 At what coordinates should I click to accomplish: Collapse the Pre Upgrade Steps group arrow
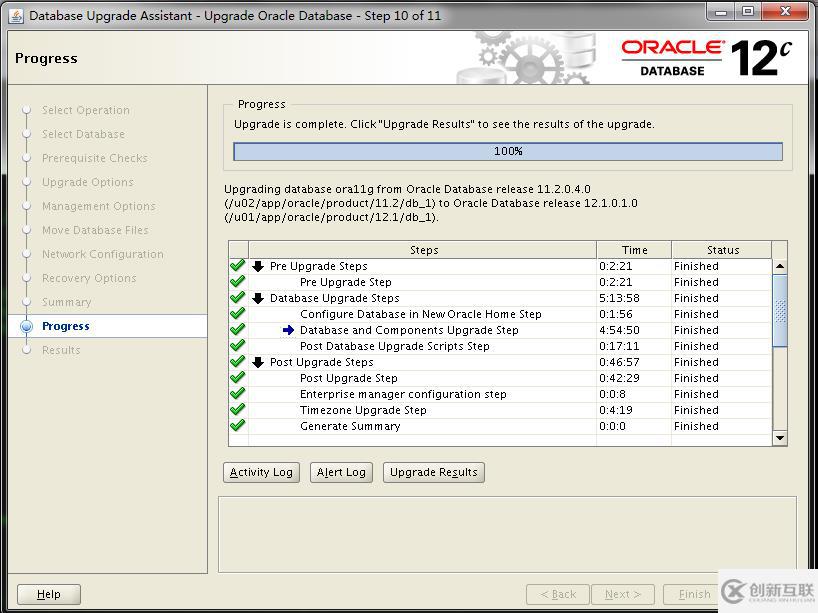[258, 267]
